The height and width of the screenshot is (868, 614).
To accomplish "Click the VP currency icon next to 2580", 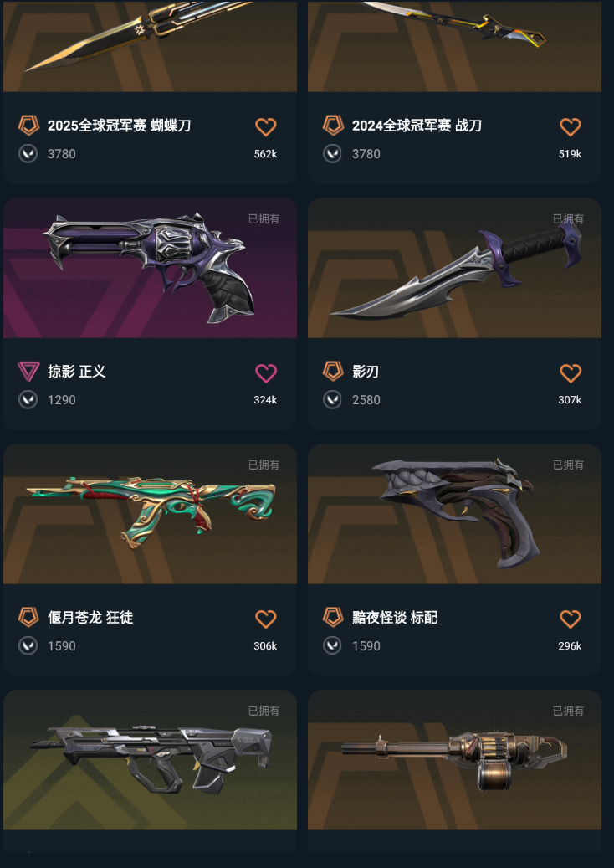I will click(332, 399).
